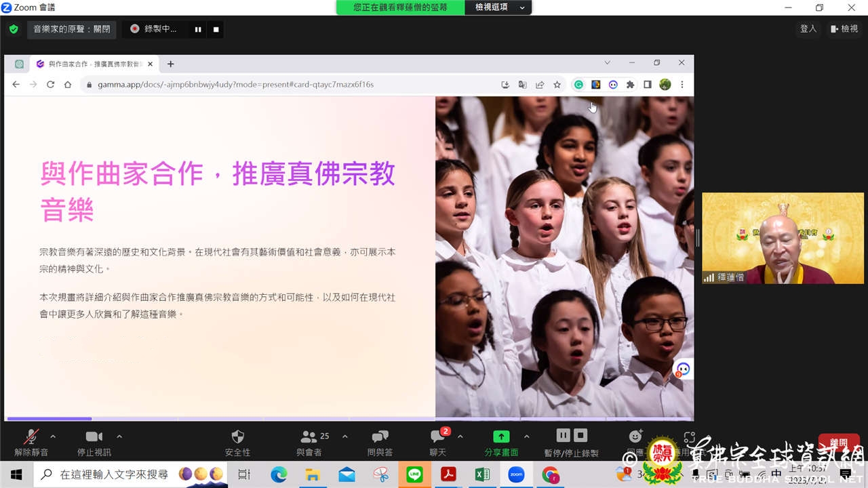Expand the video options arrow beside Stop Video
Image resolution: width=868 pixels, height=488 pixels.
pyautogui.click(x=119, y=436)
